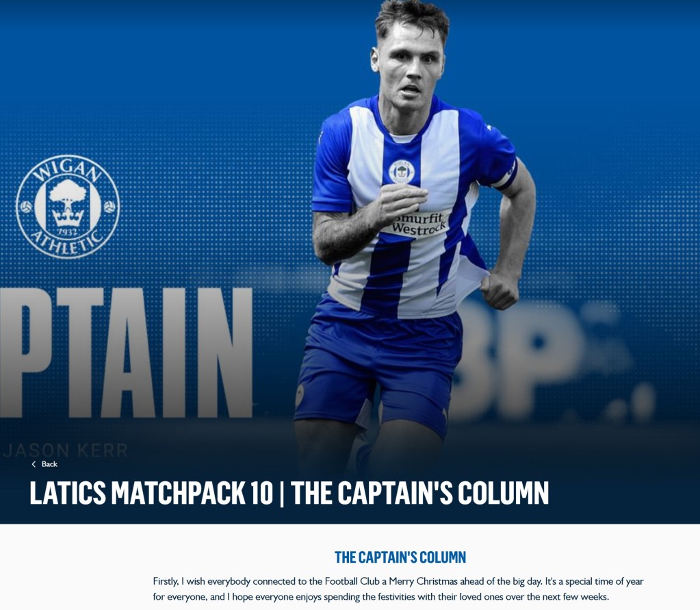Click the Merry Christmas paragraph's first line
This screenshot has height=610, width=700.
point(398,581)
